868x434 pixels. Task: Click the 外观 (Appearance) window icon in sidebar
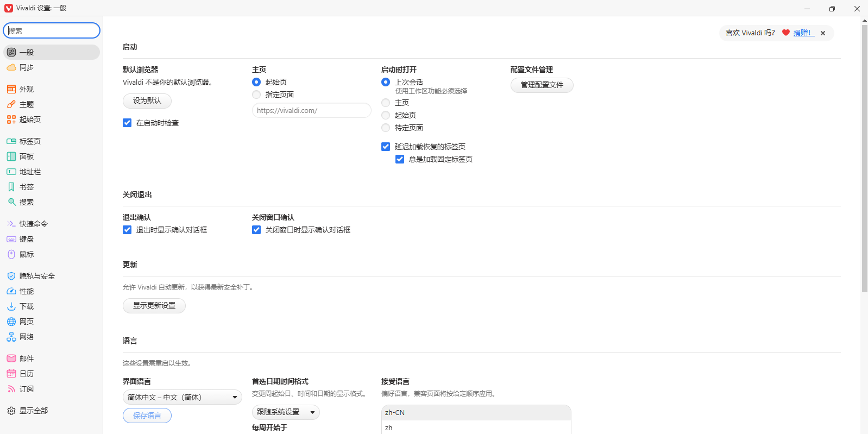click(x=11, y=89)
